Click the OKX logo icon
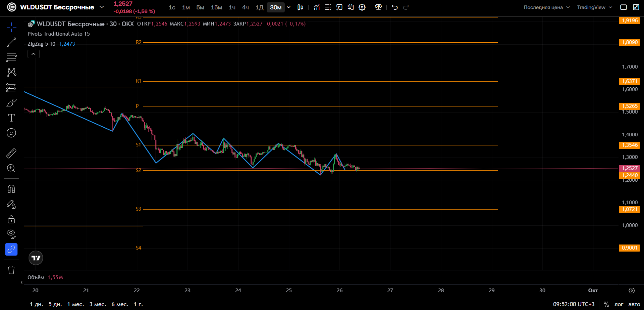The width and height of the screenshot is (644, 310). click(12, 7)
